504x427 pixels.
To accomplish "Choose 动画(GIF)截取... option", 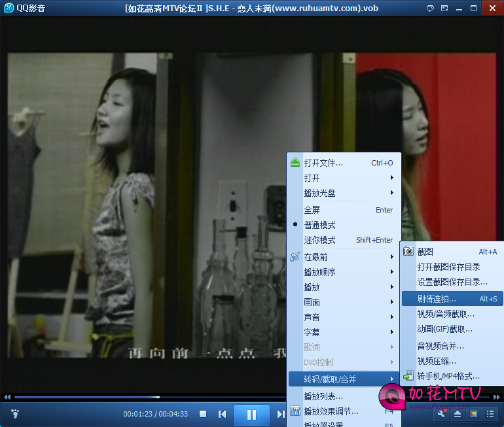I will click(452, 329).
